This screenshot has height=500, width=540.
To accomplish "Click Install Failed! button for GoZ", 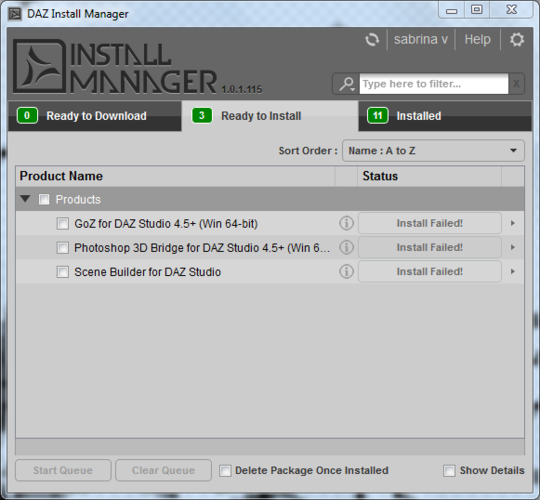I will [x=430, y=223].
